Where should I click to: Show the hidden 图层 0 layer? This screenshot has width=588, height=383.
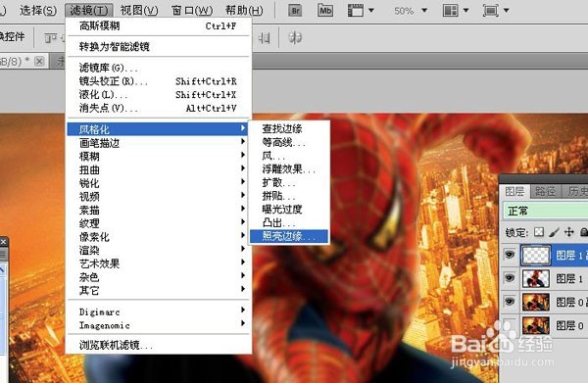510,324
